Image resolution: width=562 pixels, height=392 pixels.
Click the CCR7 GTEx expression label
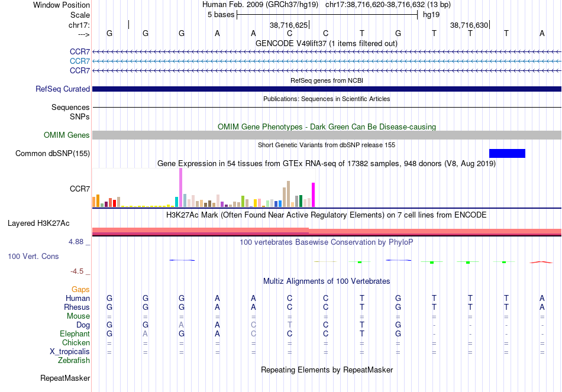pos(80,189)
